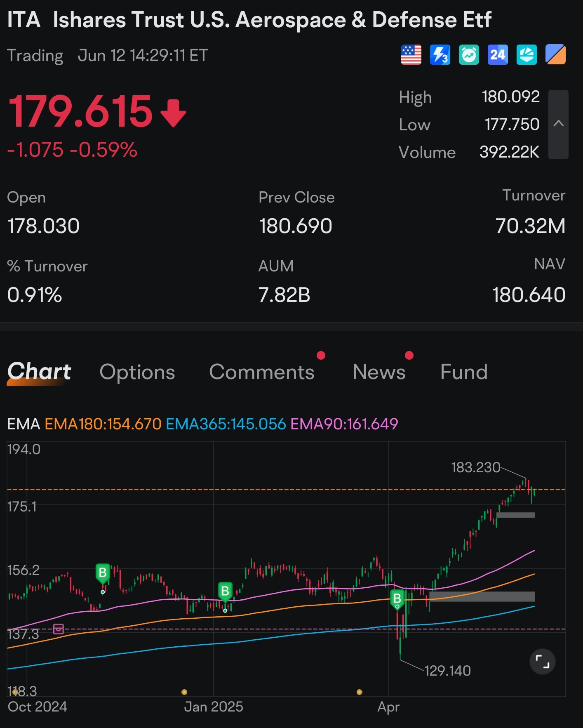
Task: Tap the chart high label 183.230
Action: click(x=476, y=467)
